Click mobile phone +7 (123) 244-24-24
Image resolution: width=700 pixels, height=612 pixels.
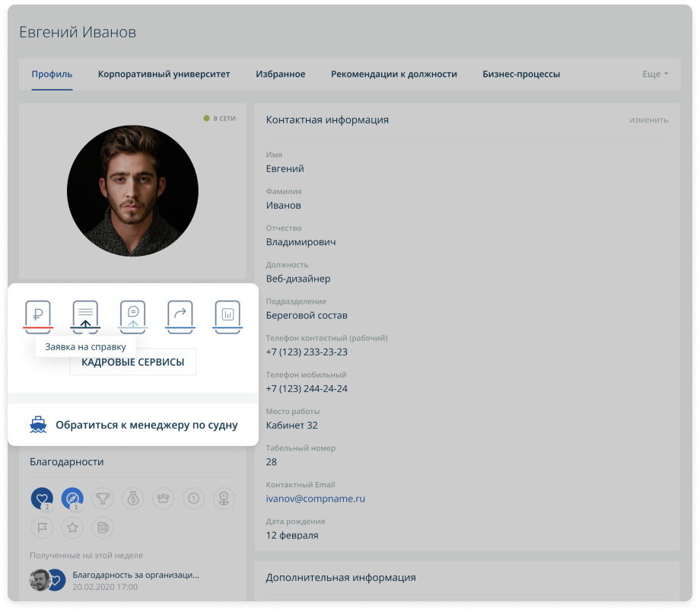tap(307, 389)
